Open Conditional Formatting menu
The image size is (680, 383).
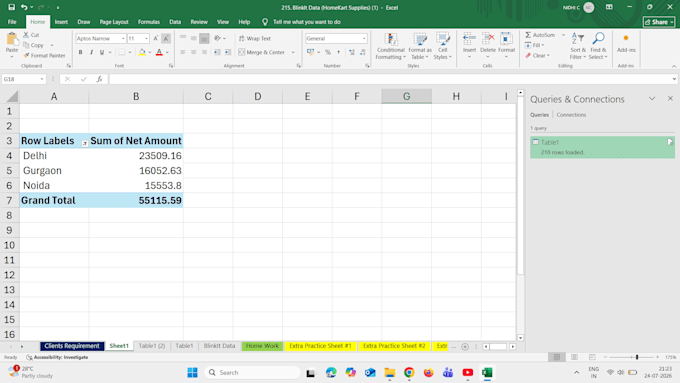pyautogui.click(x=390, y=46)
